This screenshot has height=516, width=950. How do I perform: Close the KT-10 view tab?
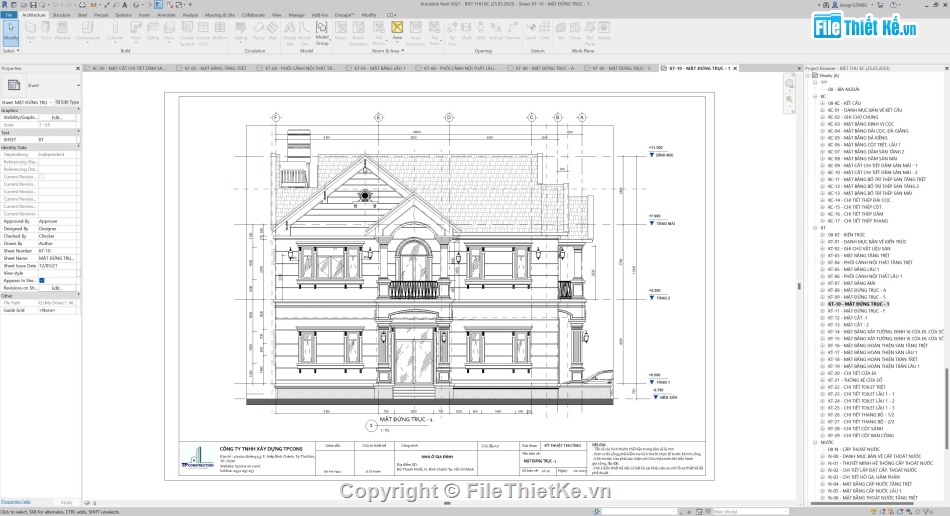pyautogui.click(x=736, y=68)
